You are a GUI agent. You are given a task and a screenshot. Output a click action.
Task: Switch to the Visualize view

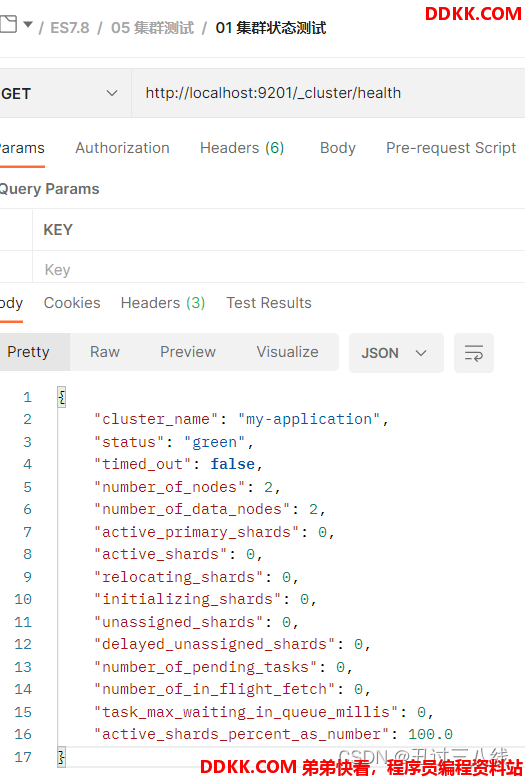coord(288,352)
